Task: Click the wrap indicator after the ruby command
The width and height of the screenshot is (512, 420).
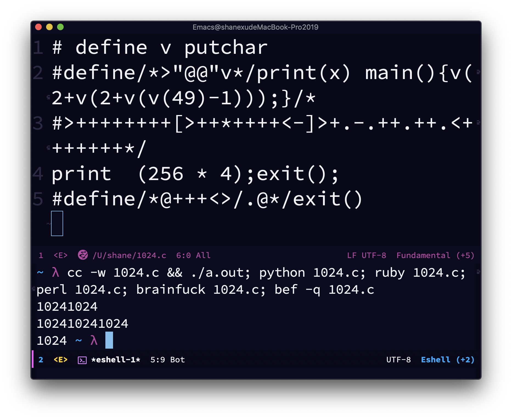Action: click(x=478, y=272)
